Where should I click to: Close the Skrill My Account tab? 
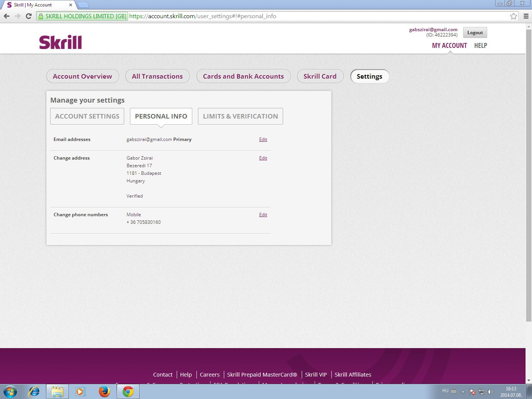click(71, 5)
